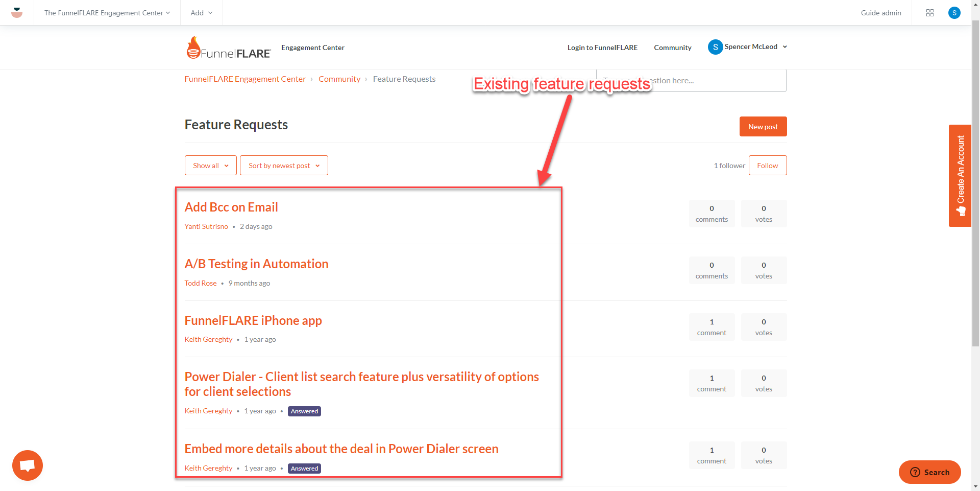This screenshot has width=980, height=491.
Task: Open the Add dropdown menu
Action: click(202, 13)
